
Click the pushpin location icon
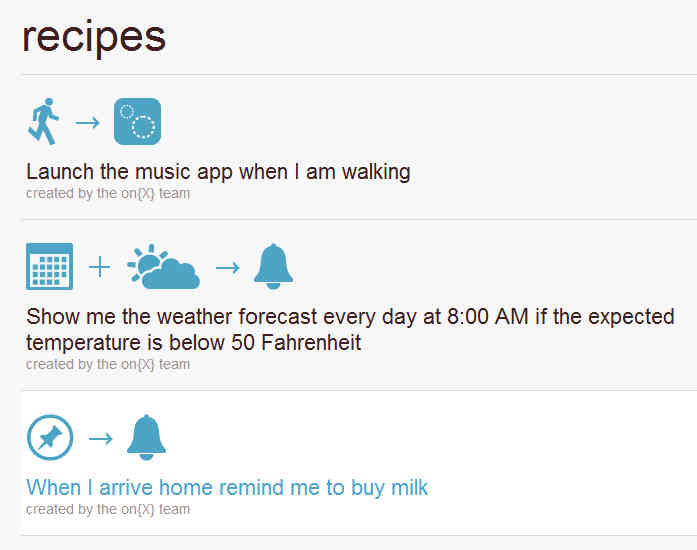tap(49, 438)
